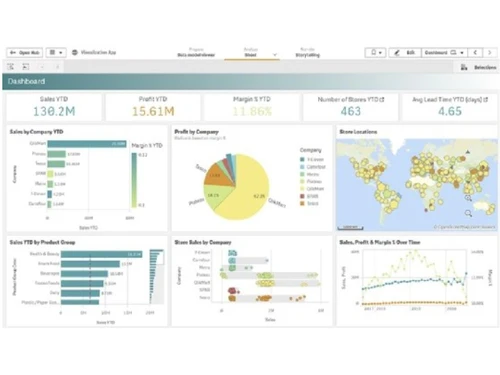Image resolution: width=500 pixels, height=375 pixels.
Task: Click the Sales YTD KPI value
Action: coord(54,111)
